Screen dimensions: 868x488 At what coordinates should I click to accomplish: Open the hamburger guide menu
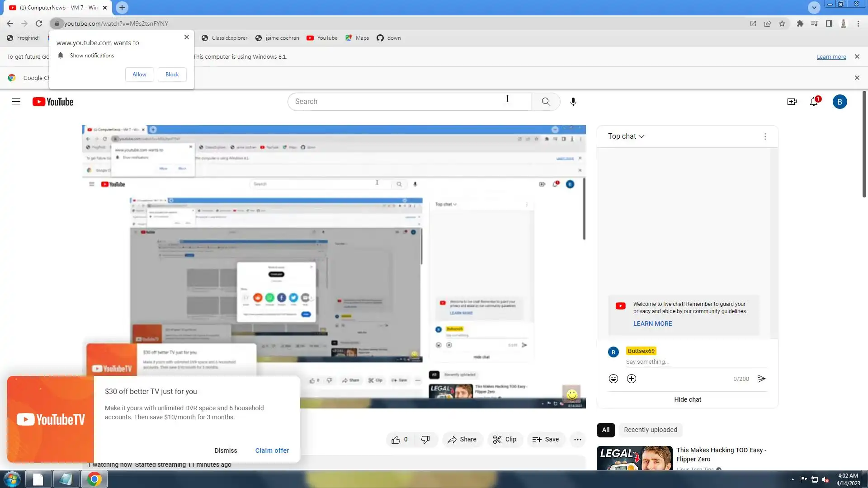point(16,102)
